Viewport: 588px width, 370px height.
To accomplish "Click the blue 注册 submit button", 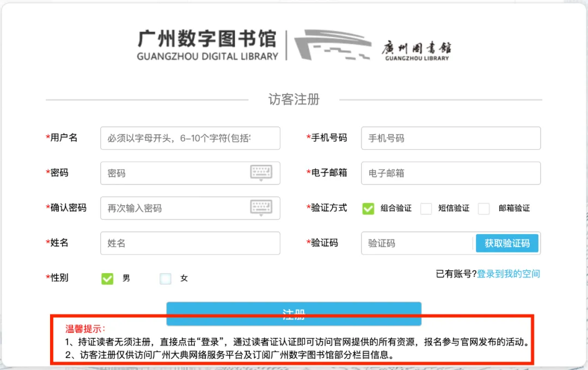I will pos(293,313).
